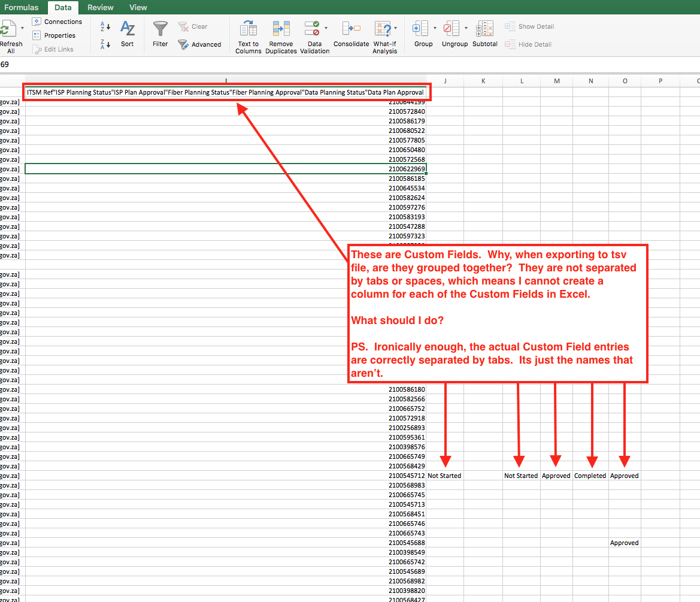This screenshot has width=700, height=602.
Task: Open Connections in the ribbon
Action: click(x=57, y=22)
